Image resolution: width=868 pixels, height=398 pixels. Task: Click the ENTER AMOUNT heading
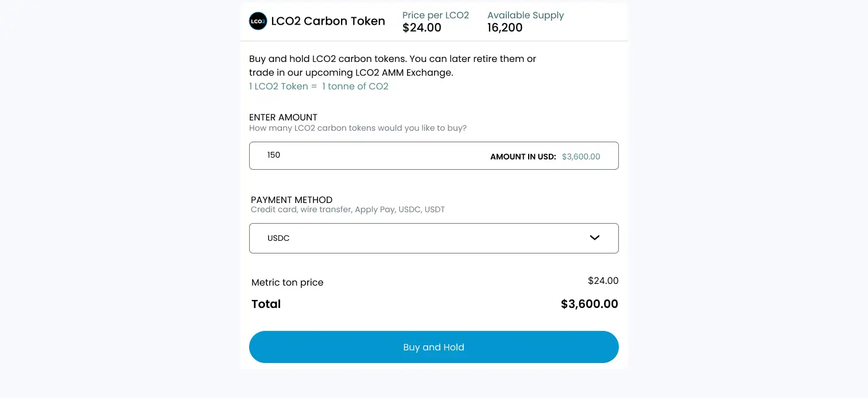coord(283,117)
